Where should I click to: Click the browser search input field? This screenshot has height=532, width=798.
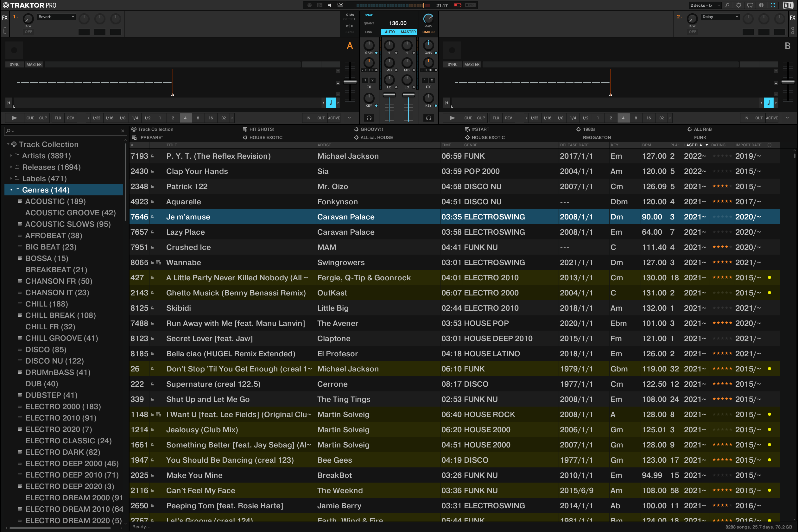(x=65, y=130)
